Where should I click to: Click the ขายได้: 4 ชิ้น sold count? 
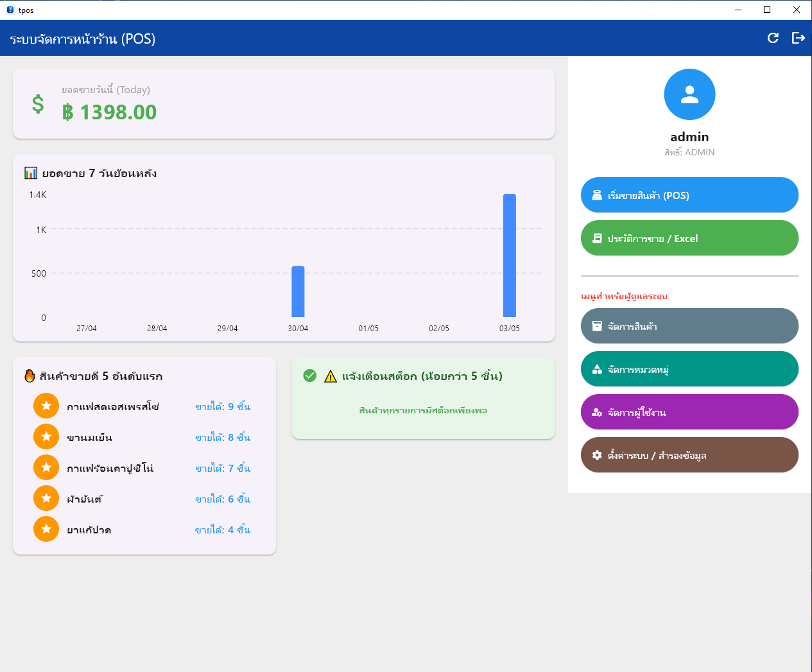click(x=223, y=530)
